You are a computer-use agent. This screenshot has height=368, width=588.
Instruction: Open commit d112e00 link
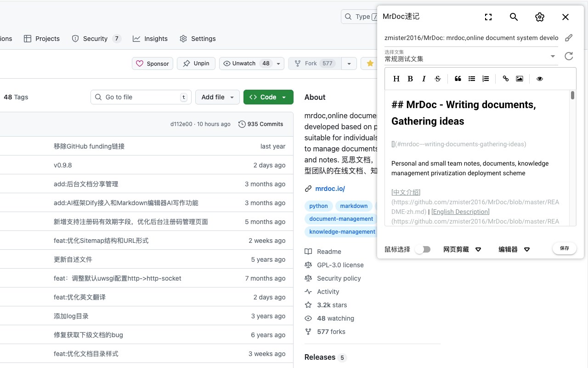[181, 124]
